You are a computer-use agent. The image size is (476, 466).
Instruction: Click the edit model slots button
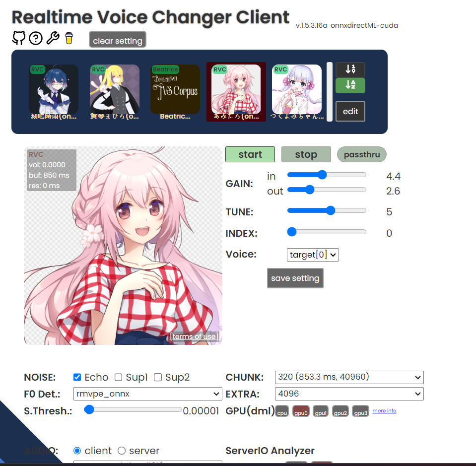[x=350, y=112]
